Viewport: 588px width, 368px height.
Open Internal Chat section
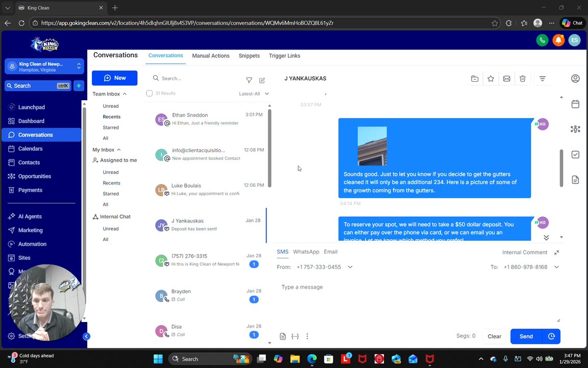pyautogui.click(x=112, y=217)
